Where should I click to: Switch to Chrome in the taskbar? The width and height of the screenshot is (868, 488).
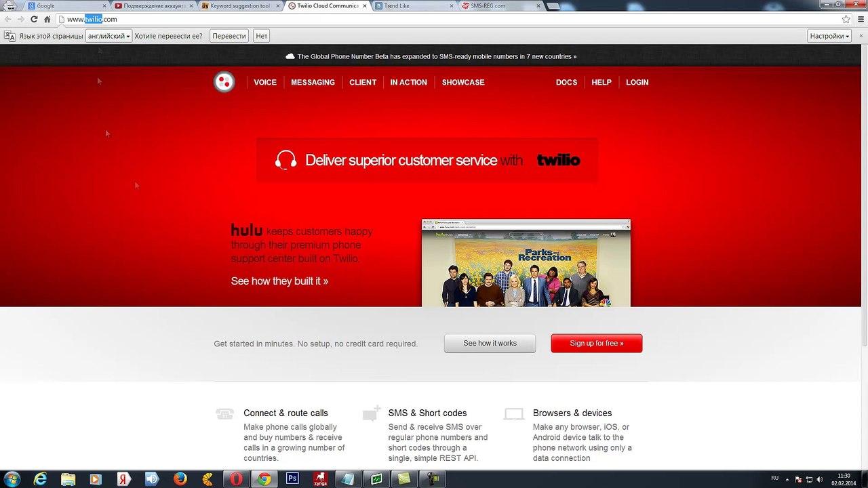click(264, 479)
